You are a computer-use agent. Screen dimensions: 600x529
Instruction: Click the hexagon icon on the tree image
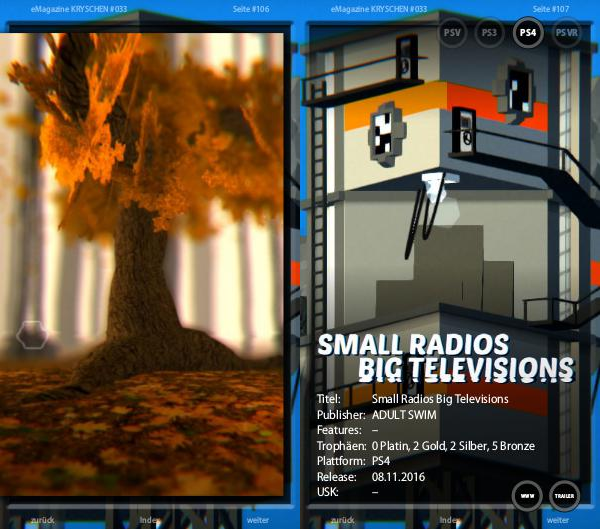click(32, 335)
